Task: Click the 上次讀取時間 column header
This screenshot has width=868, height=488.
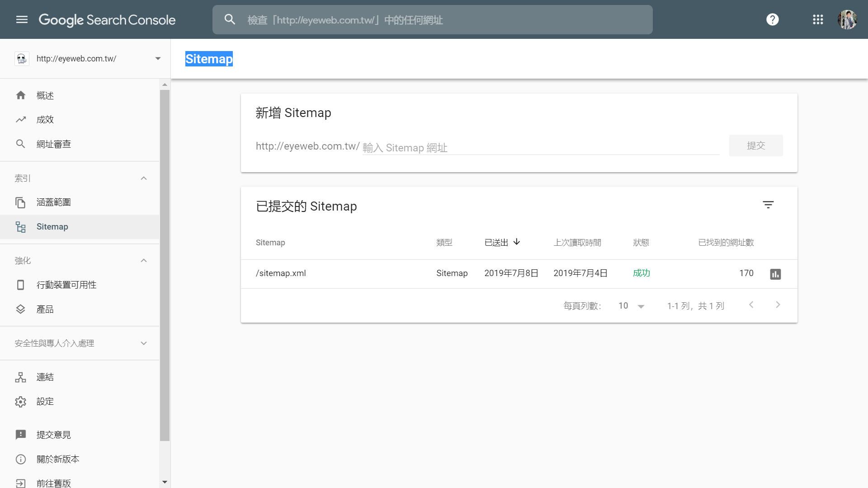Action: [577, 243]
